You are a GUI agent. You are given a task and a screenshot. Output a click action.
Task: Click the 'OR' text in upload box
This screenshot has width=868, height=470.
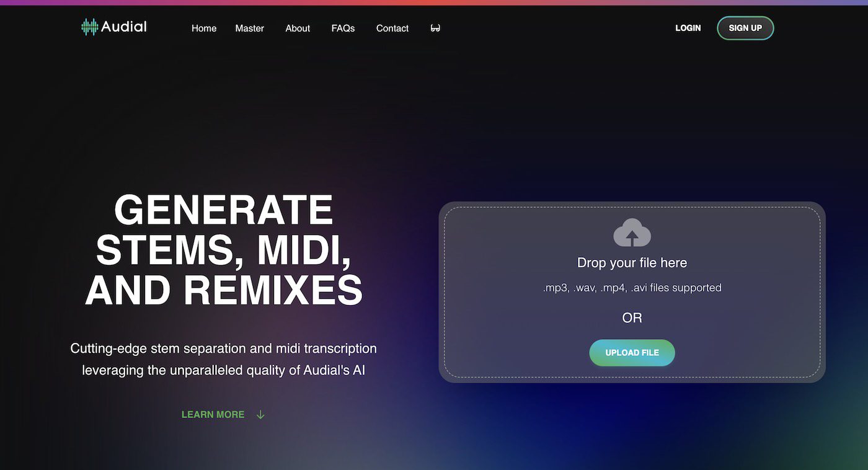[x=632, y=318]
